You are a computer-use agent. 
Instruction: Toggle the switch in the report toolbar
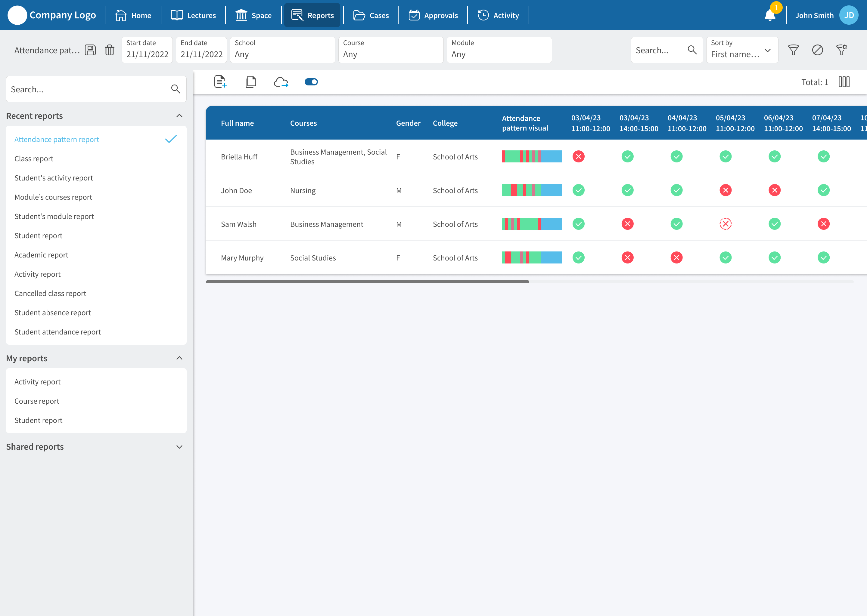click(311, 82)
